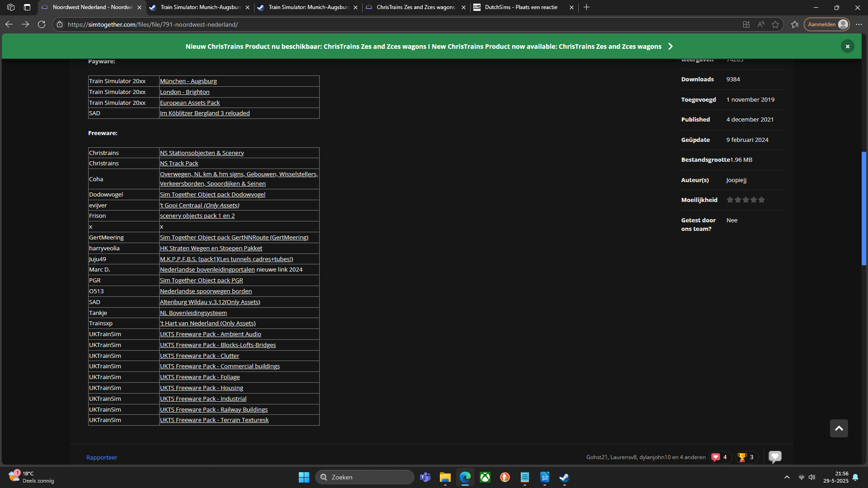Open the Nederlandse bovenleidingportalen link
Screen dimensions: 868x488
(208, 270)
